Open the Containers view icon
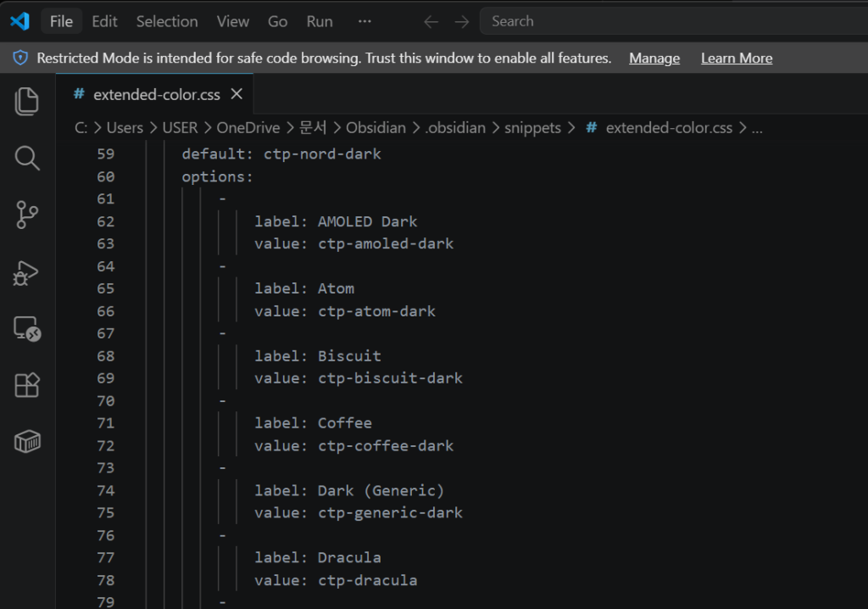The width and height of the screenshot is (868, 609). point(27,442)
